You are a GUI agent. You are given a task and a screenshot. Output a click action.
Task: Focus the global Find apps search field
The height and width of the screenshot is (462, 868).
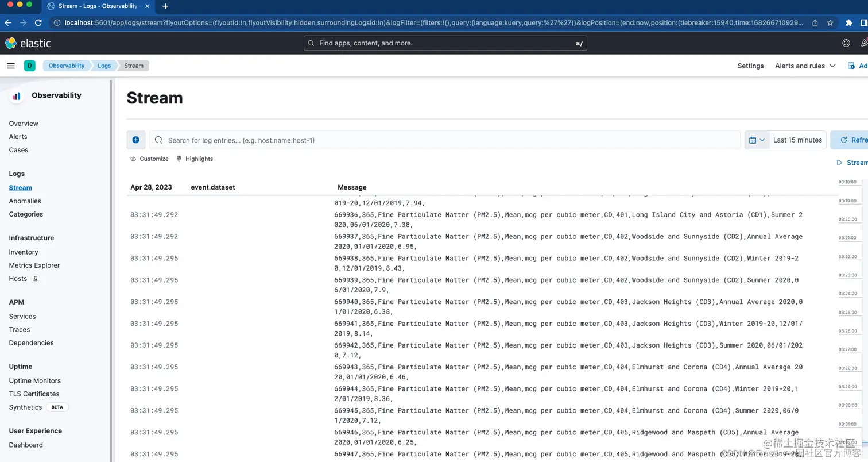pos(445,43)
